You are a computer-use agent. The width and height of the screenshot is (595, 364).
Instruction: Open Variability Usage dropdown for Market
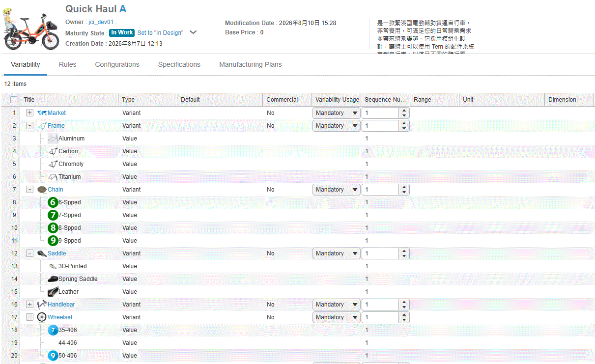point(337,113)
